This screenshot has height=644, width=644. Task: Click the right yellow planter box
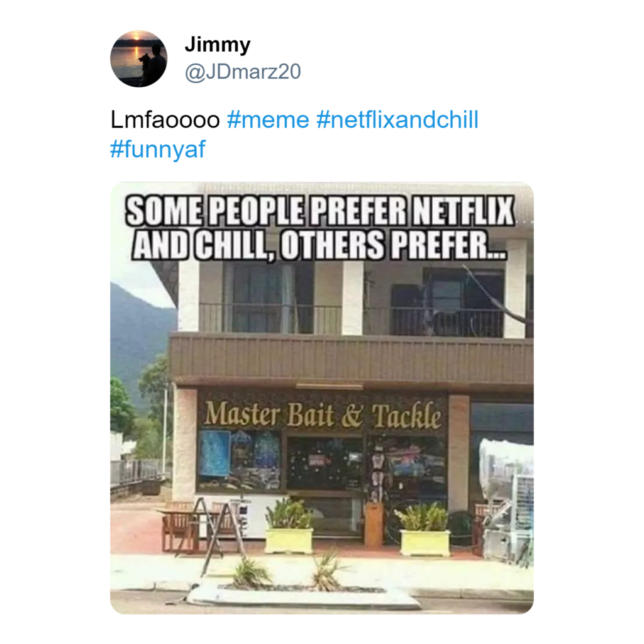tap(425, 543)
